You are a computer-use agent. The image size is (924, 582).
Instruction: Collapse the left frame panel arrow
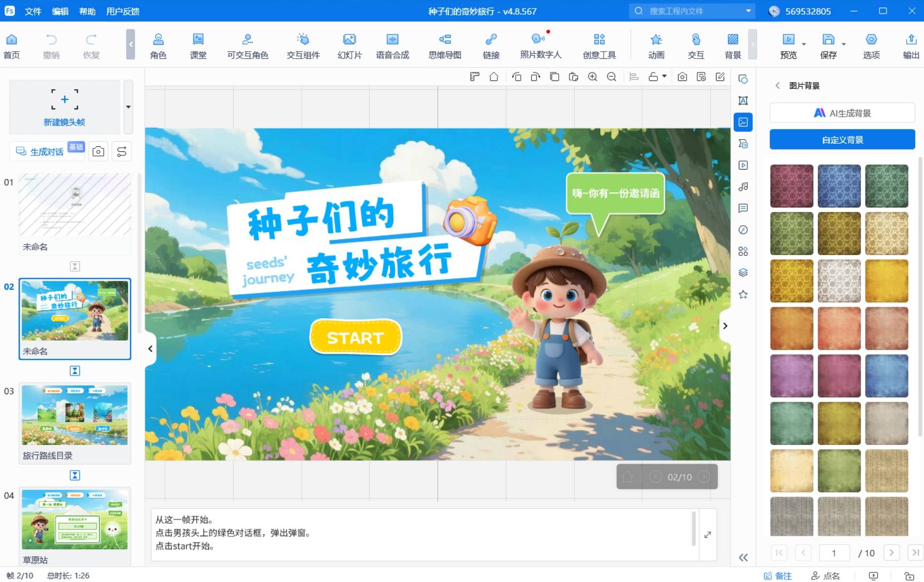pos(150,349)
